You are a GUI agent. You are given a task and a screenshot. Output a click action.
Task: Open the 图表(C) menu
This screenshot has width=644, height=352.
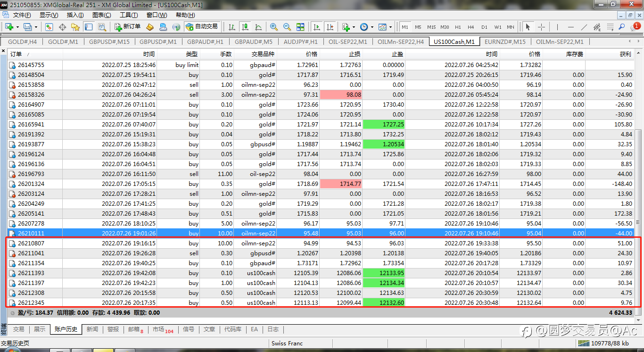click(x=101, y=15)
